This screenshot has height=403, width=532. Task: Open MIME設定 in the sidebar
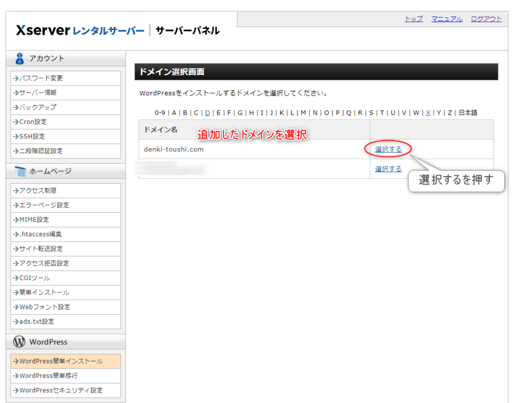[66, 220]
